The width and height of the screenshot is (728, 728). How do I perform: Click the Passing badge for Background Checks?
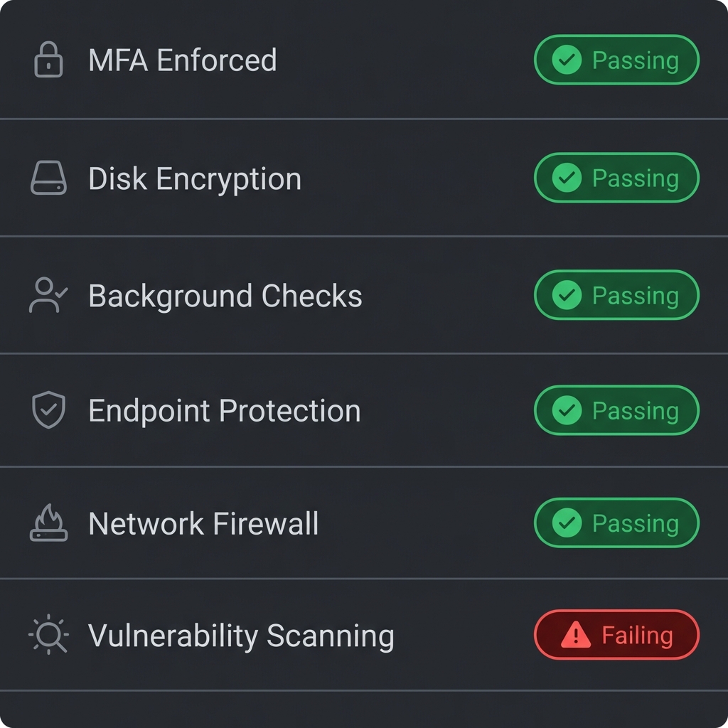click(616, 295)
